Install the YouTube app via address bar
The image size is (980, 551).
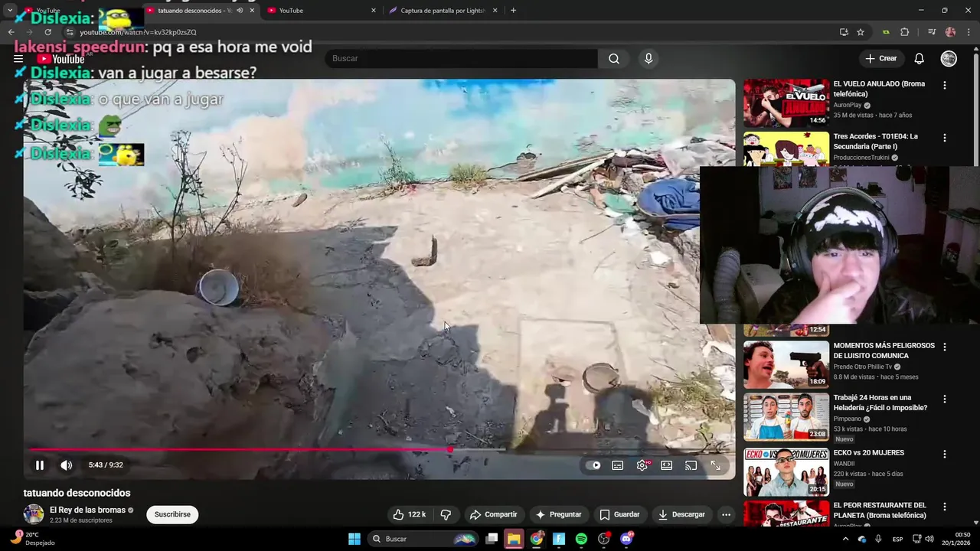pyautogui.click(x=844, y=32)
